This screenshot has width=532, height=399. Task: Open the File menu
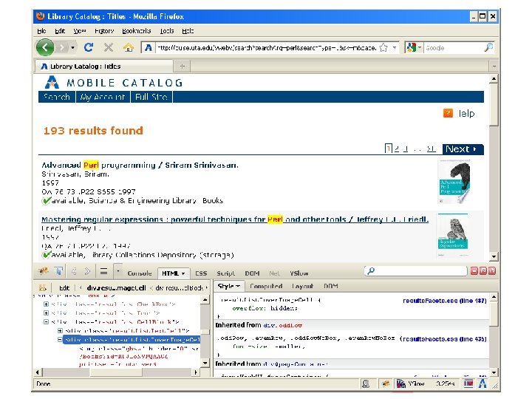[41, 31]
